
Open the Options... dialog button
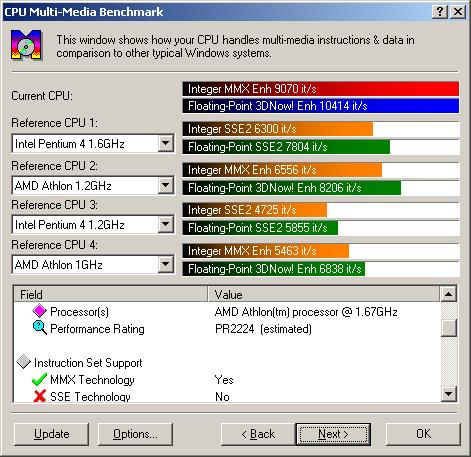click(135, 434)
